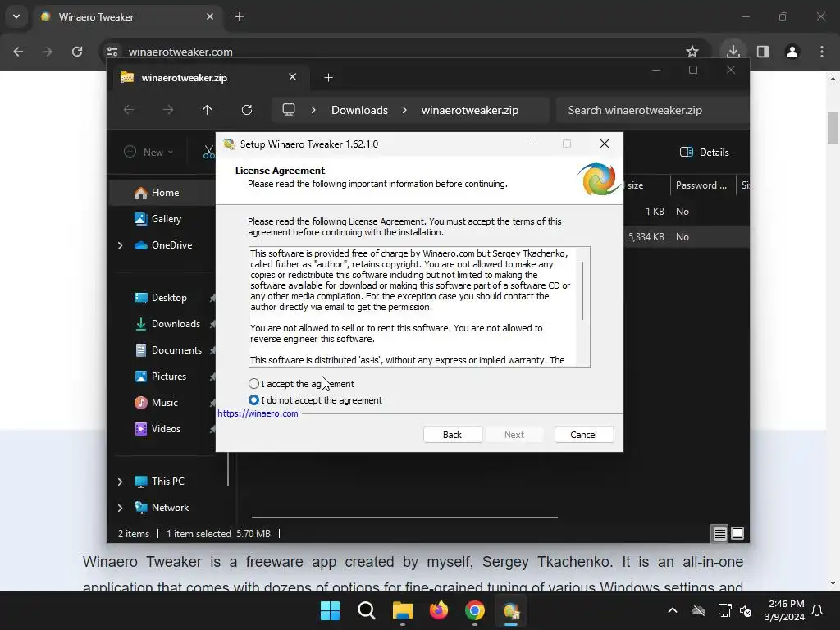Expand Network in the navigation pane
Screen dimensions: 840x630
[x=120, y=508]
